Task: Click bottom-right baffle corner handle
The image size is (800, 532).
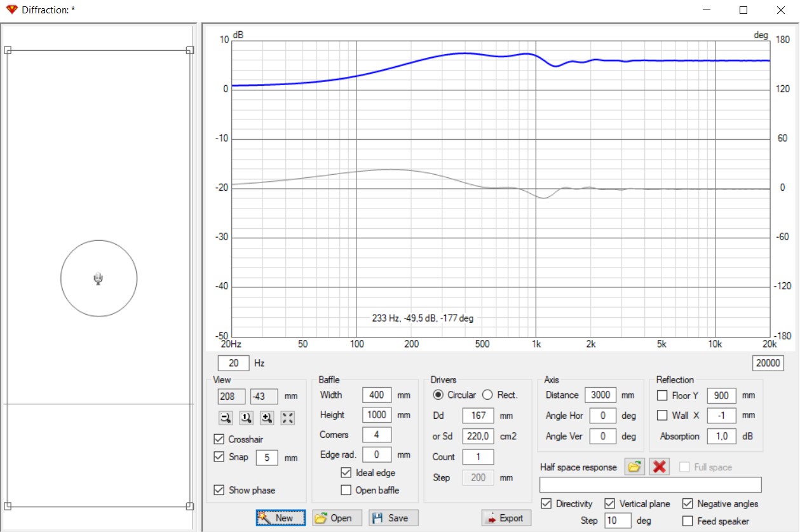Action: pos(189,506)
